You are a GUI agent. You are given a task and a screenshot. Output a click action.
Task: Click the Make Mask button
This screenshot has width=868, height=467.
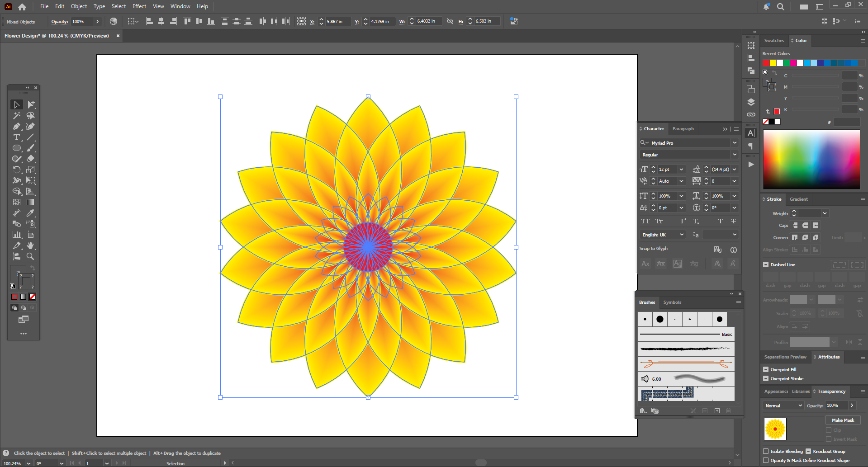point(843,420)
